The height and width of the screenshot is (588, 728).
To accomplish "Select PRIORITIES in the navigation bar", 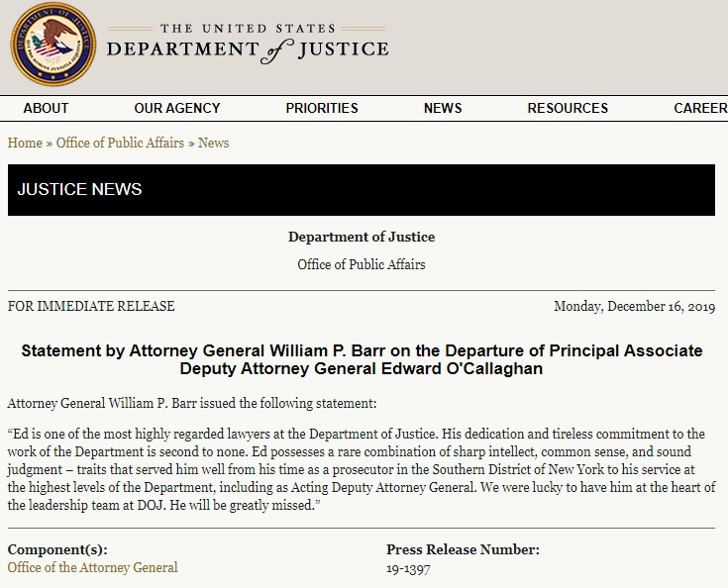I will tap(322, 108).
